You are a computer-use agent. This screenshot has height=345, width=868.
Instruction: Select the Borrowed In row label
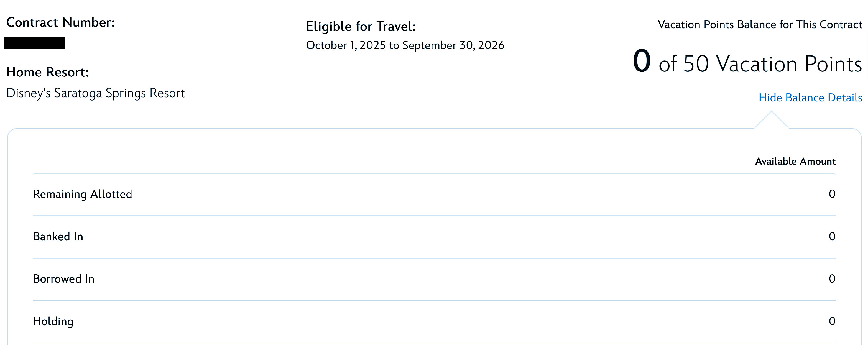[x=64, y=279]
